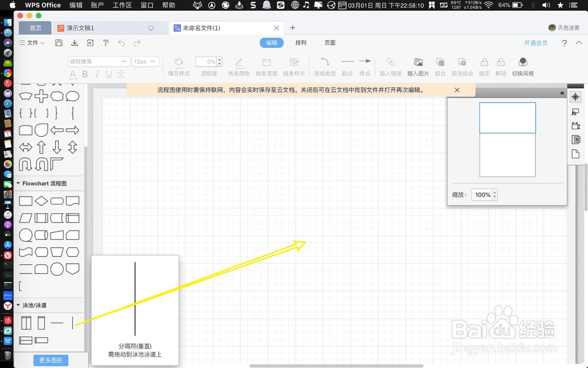
Task: Open the 帮助 menu in the menu bar
Action: pos(168,5)
